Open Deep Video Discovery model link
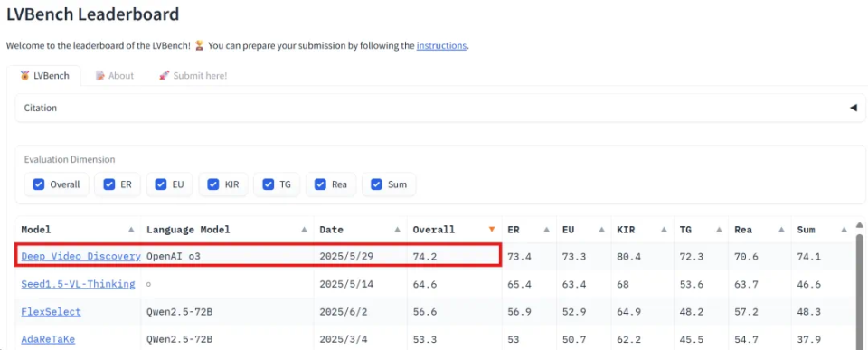Image resolution: width=868 pixels, height=350 pixels. click(80, 257)
